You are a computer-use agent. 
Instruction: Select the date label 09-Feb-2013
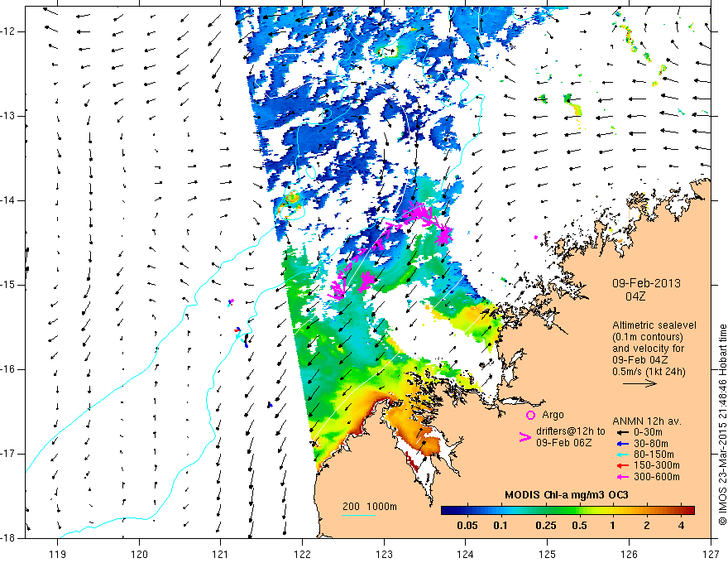(646, 283)
